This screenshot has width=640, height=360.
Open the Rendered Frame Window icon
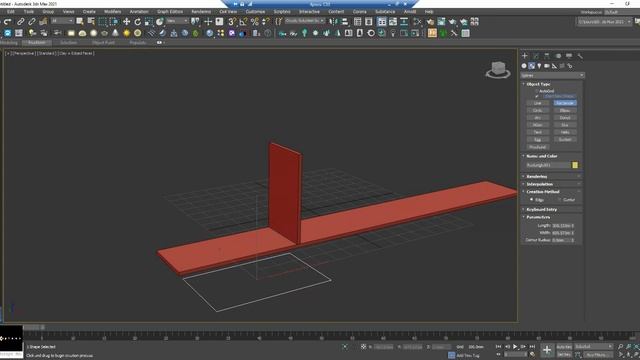pyautogui.click(x=441, y=22)
